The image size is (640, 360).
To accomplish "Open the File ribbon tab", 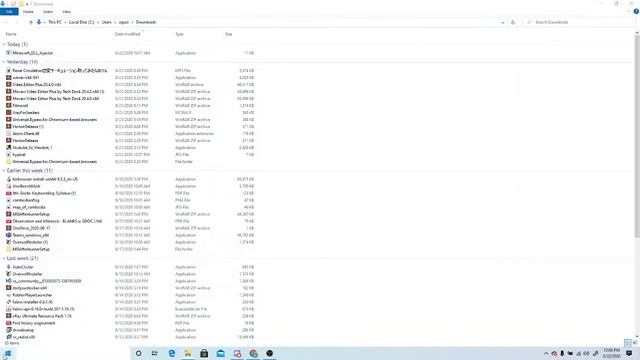I will (x=9, y=12).
